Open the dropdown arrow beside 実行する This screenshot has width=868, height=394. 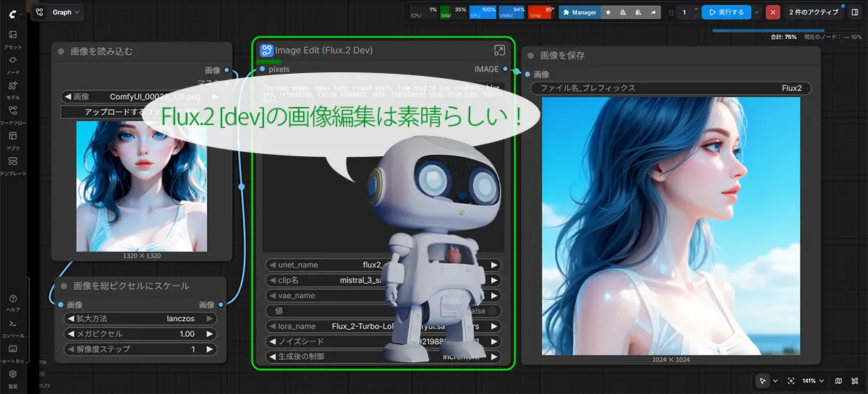(x=757, y=12)
